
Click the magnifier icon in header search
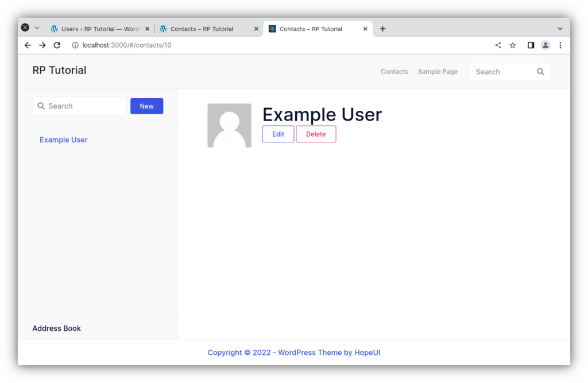pyautogui.click(x=540, y=72)
